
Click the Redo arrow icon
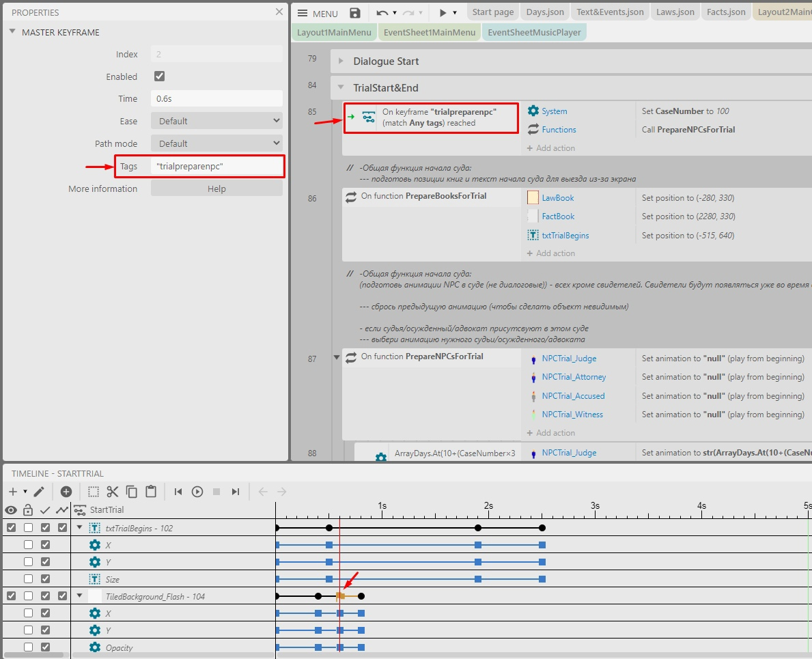point(408,13)
